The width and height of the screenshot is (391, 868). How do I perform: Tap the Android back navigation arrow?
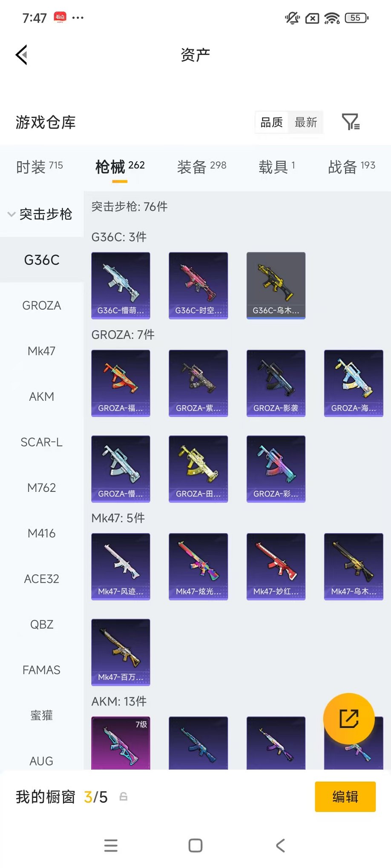(x=280, y=845)
